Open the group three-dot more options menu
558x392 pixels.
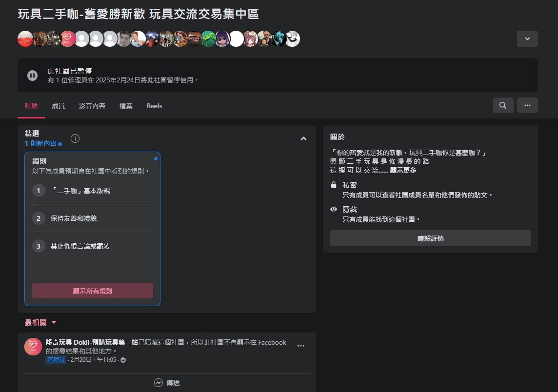point(527,105)
